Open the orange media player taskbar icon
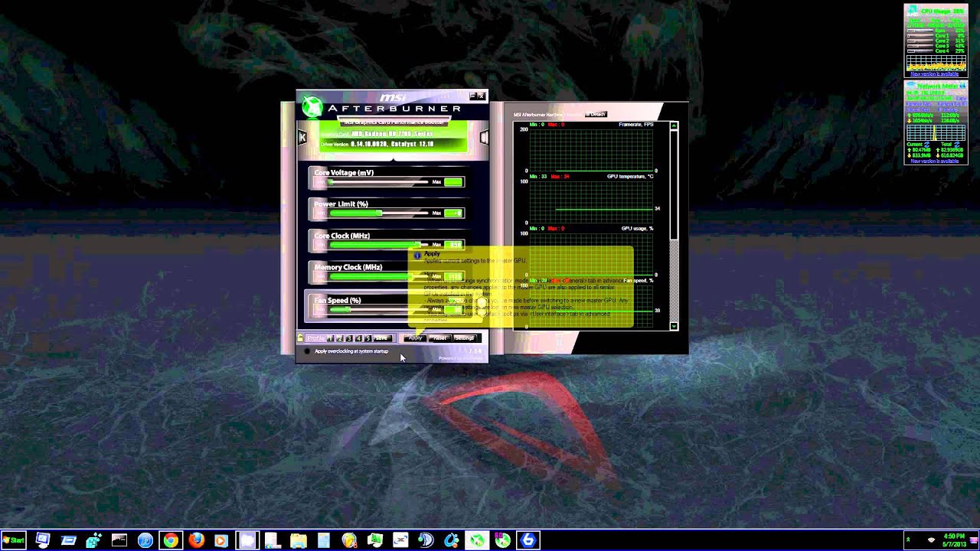 221,540
